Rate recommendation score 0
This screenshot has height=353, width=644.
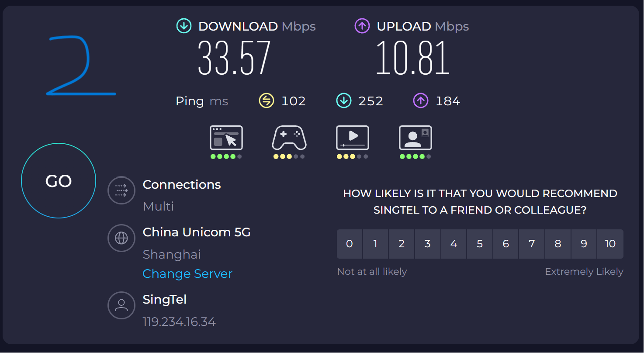pyautogui.click(x=349, y=244)
